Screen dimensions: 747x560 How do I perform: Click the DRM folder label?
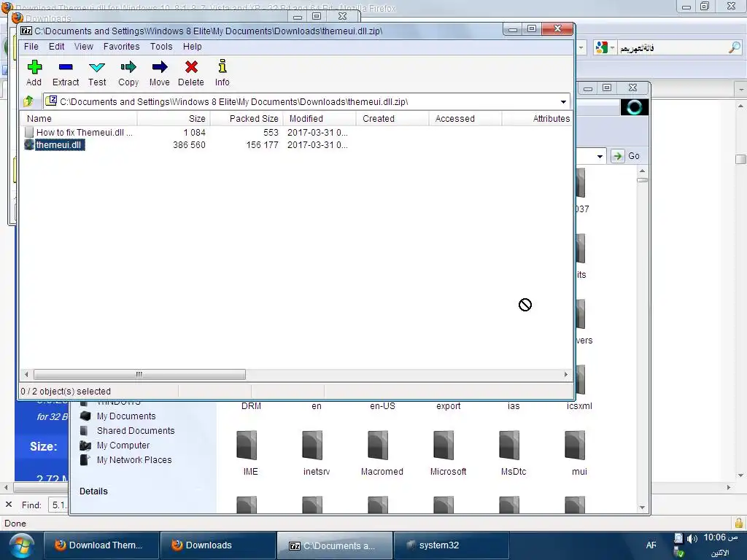[251, 405]
